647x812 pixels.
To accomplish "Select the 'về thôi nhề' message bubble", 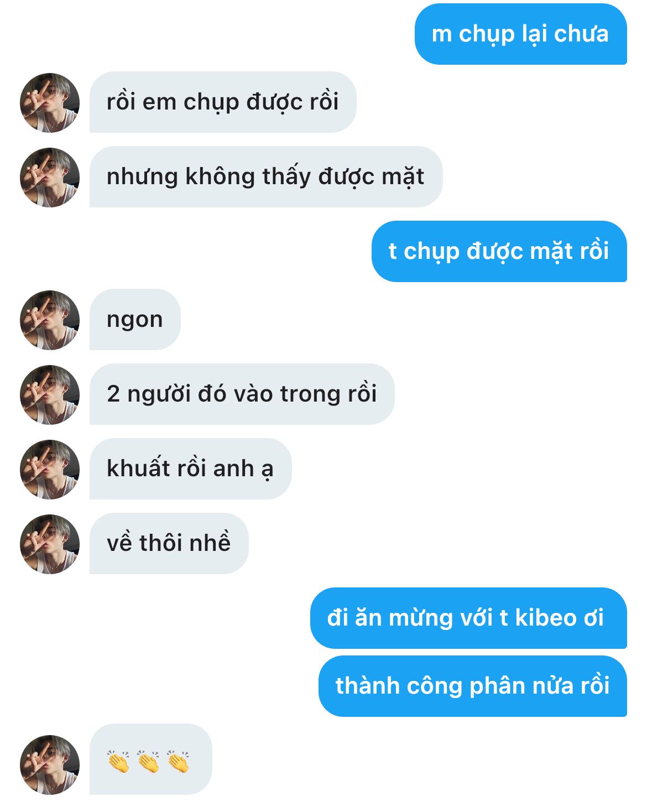I will pos(169,543).
